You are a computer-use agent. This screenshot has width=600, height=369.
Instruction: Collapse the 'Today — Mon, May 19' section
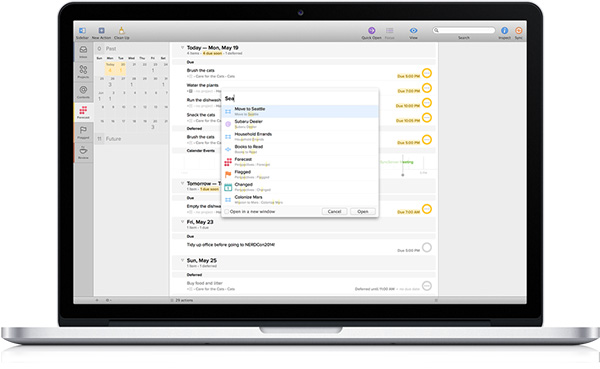point(183,47)
